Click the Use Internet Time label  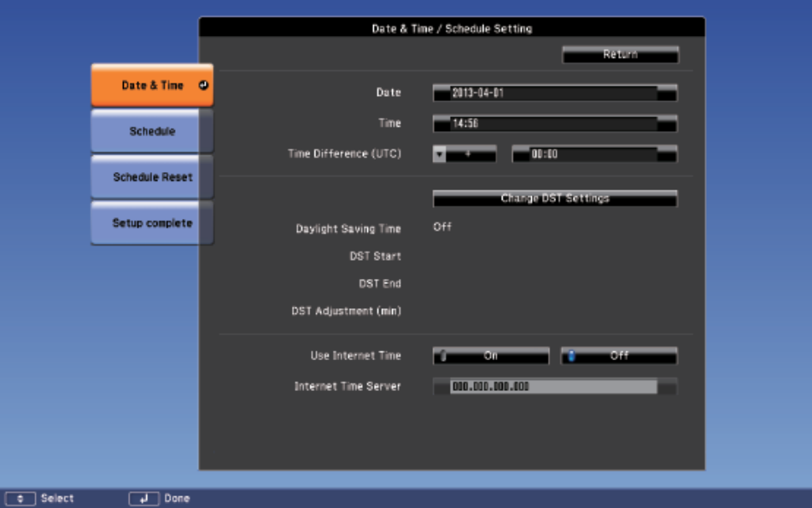click(x=355, y=355)
